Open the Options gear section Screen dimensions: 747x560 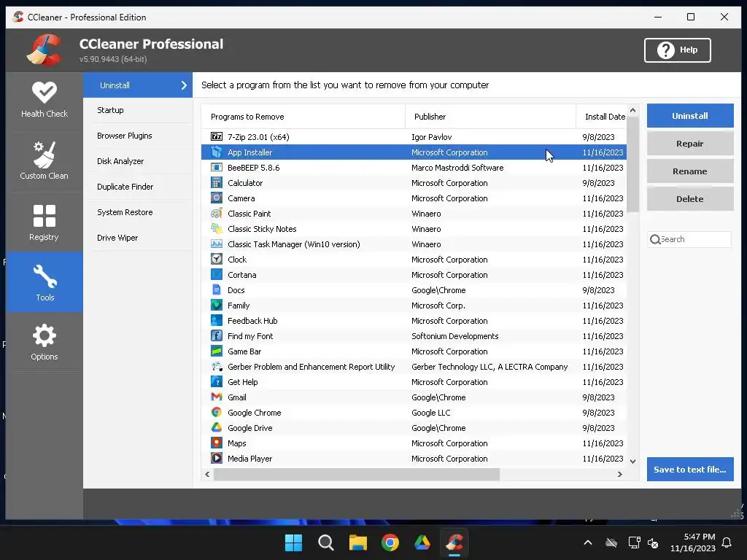pyautogui.click(x=44, y=342)
